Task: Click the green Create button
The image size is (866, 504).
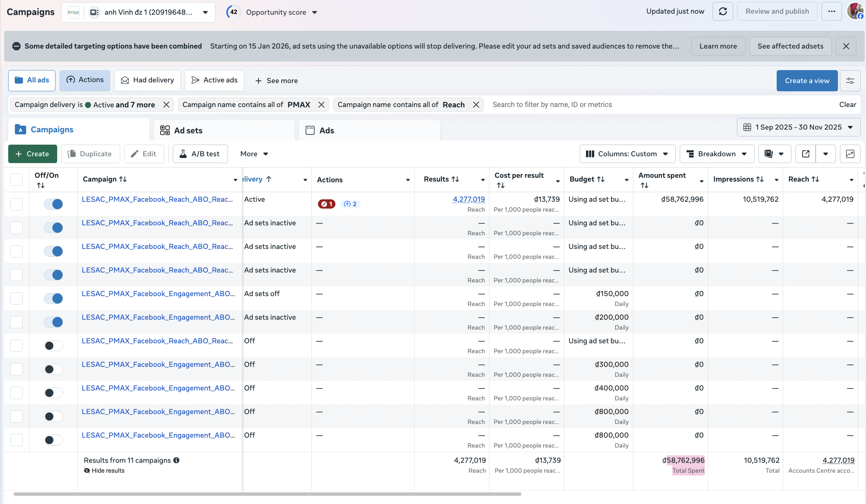Action: (33, 154)
